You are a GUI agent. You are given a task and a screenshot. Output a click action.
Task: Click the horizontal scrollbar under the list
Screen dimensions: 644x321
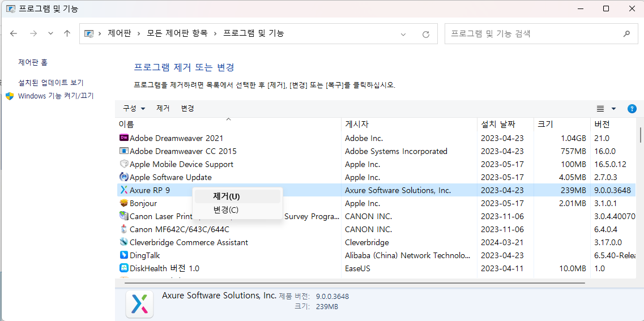pyautogui.click(x=355, y=283)
